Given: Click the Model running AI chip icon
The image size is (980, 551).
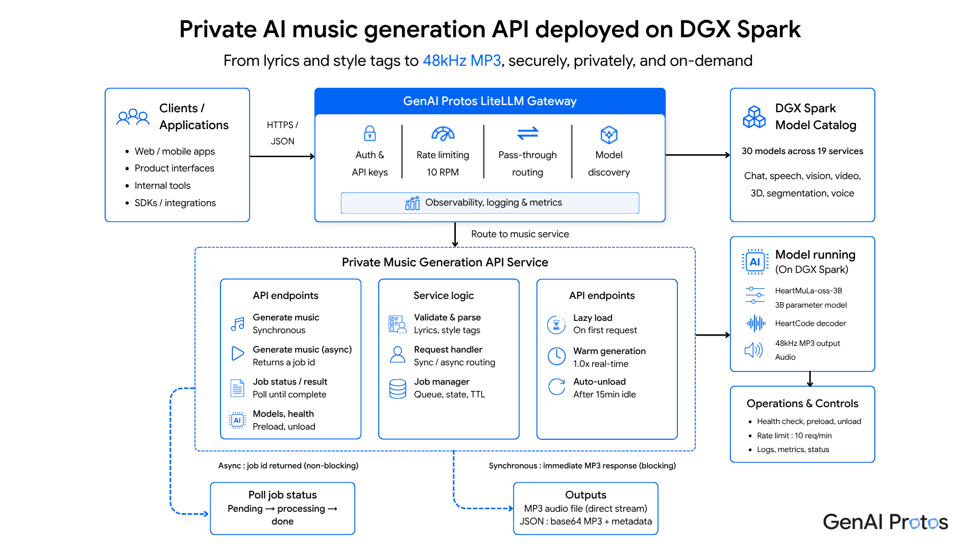Looking at the screenshot, I should 755,262.
